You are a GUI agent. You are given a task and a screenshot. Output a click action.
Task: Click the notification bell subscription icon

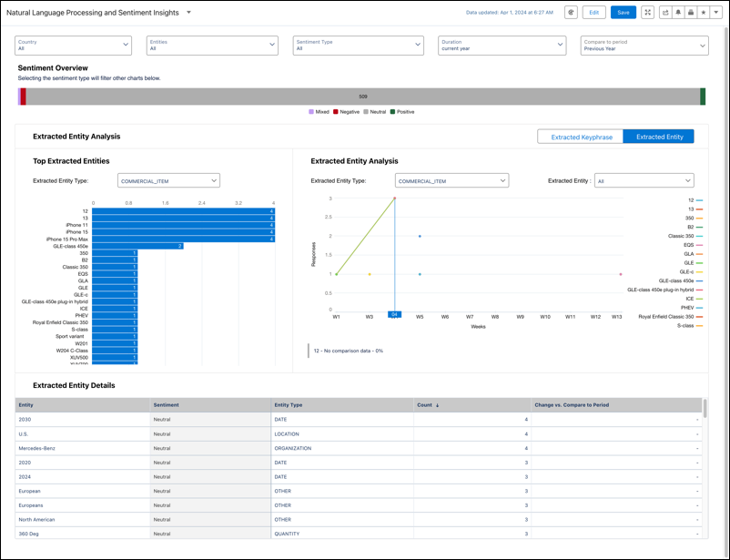(679, 12)
